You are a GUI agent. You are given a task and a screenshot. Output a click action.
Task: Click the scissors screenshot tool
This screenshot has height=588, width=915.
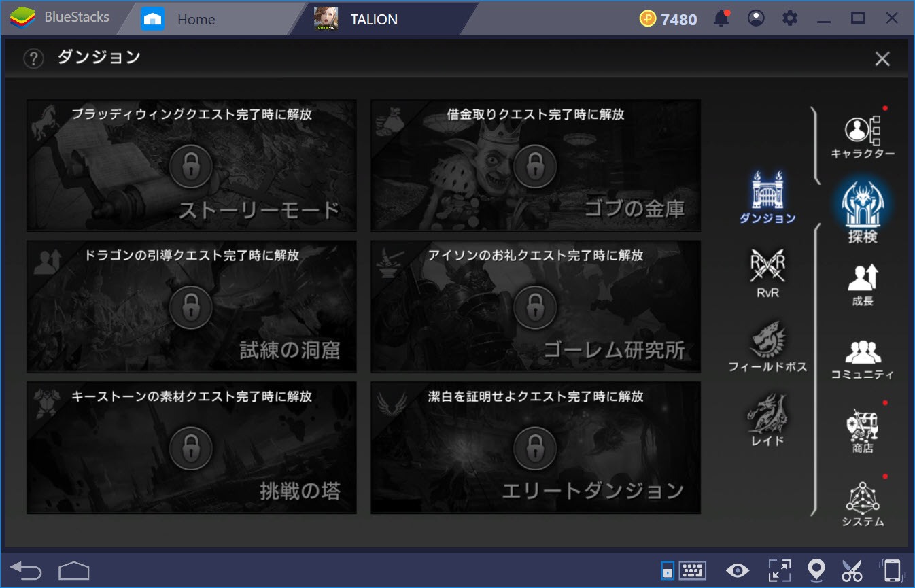click(851, 570)
